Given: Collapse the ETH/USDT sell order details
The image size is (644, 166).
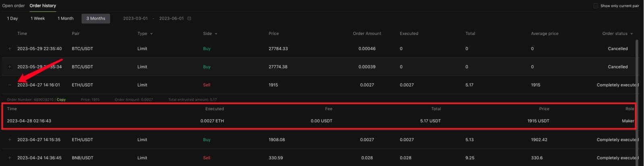Looking at the screenshot, I should coord(10,85).
